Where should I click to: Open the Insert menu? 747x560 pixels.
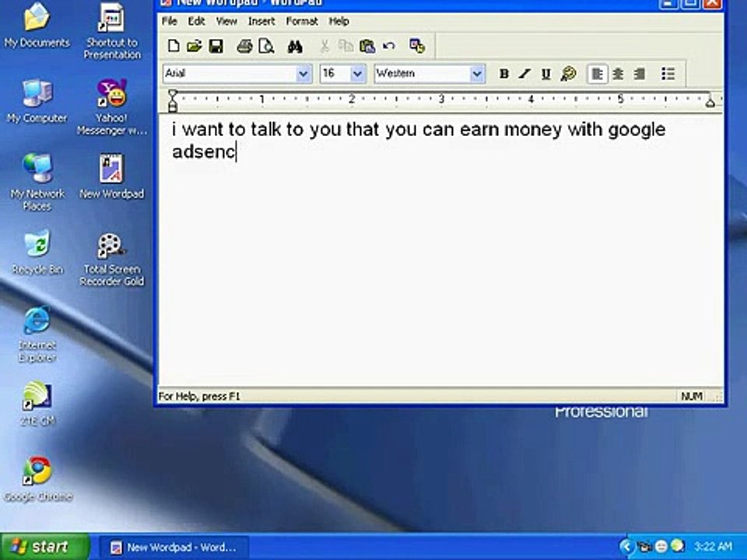coord(261,22)
